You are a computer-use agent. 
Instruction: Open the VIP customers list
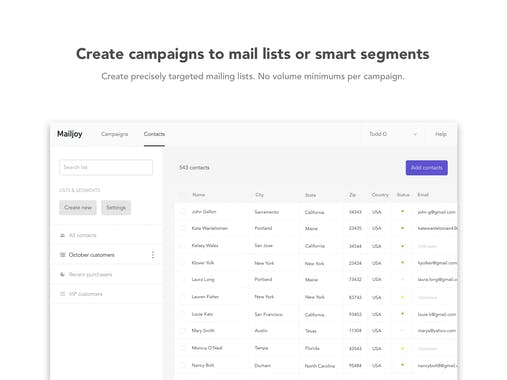tap(106, 294)
